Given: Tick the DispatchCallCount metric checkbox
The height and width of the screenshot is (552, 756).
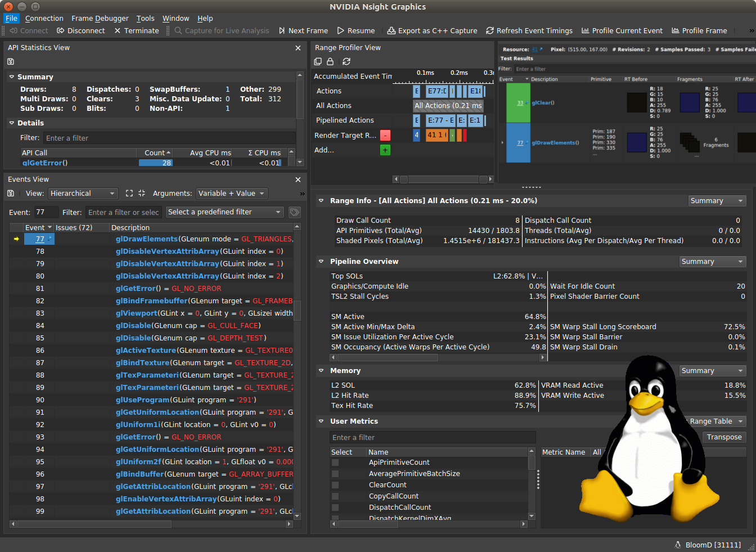Looking at the screenshot, I should tap(335, 508).
